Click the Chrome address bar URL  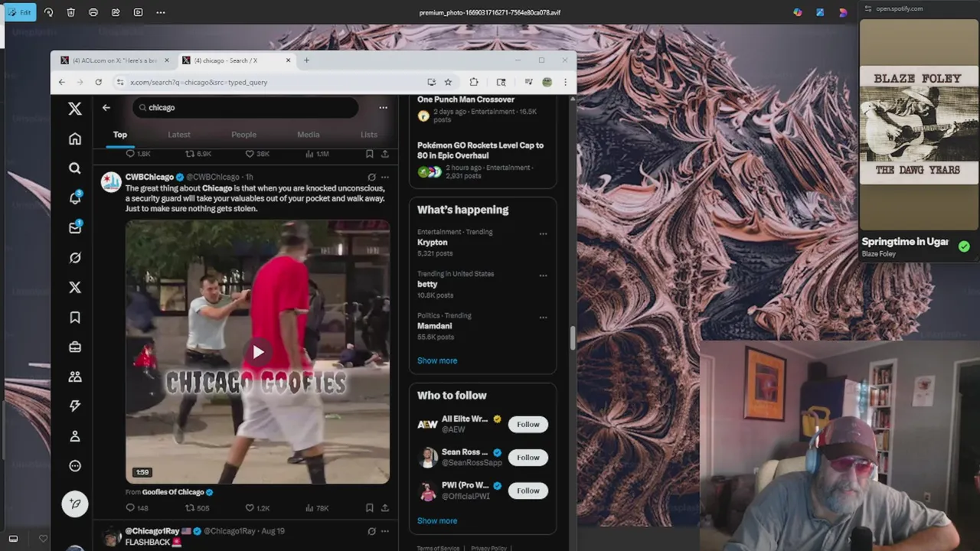pos(199,82)
